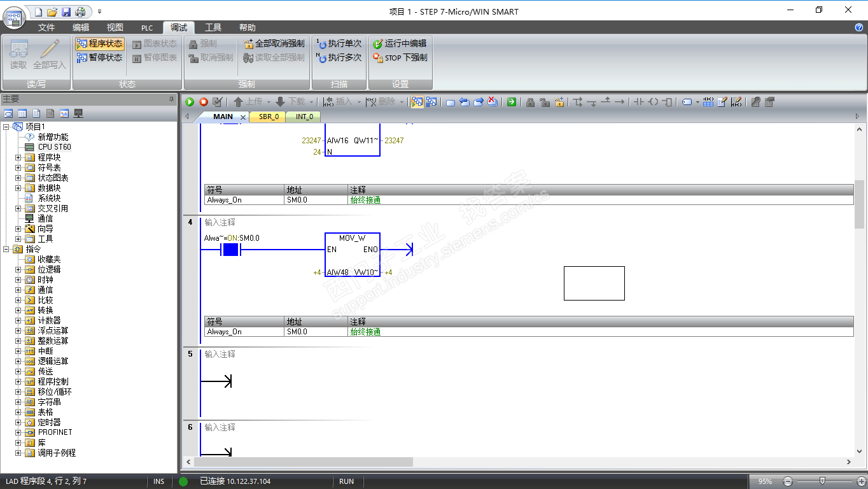The width and height of the screenshot is (868, 489).
Task: Switch to the INT_0 editor tab
Action: click(x=304, y=117)
